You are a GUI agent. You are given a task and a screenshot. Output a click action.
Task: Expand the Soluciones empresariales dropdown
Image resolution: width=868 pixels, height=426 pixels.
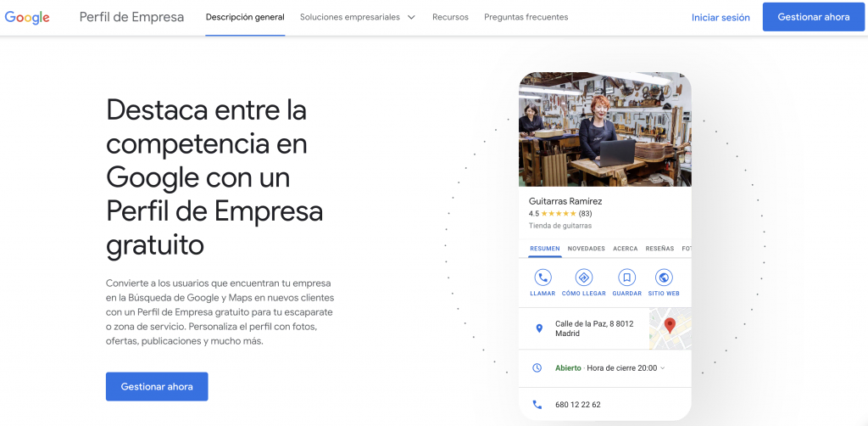point(357,17)
